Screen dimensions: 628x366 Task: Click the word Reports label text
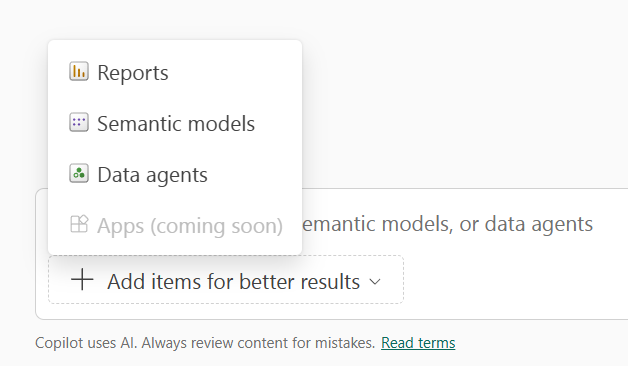pos(133,73)
